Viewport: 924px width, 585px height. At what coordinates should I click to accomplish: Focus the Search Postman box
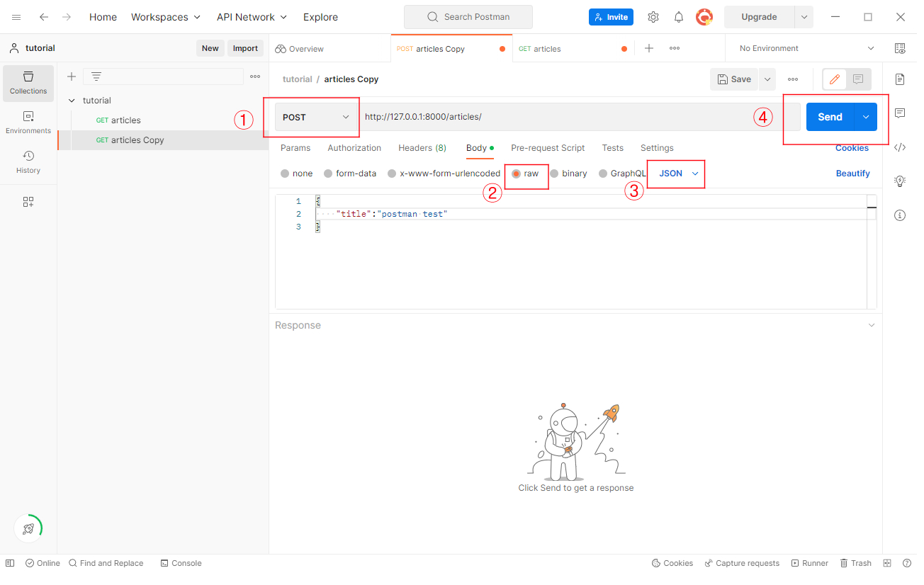468,17
